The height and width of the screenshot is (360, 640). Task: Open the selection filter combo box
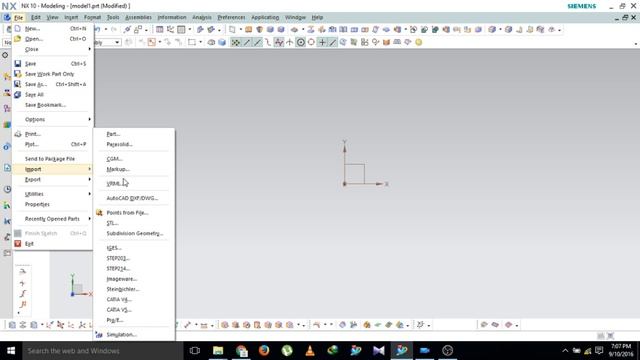pyautogui.click(x=107, y=42)
